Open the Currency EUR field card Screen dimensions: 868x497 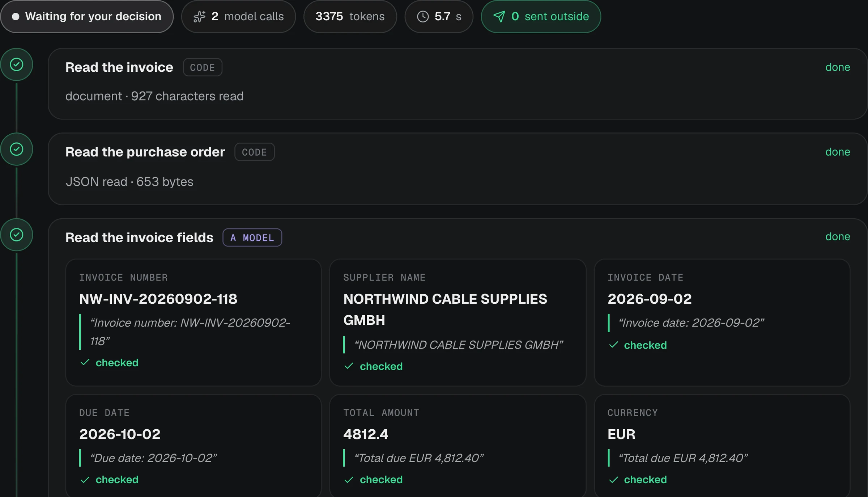(722, 446)
